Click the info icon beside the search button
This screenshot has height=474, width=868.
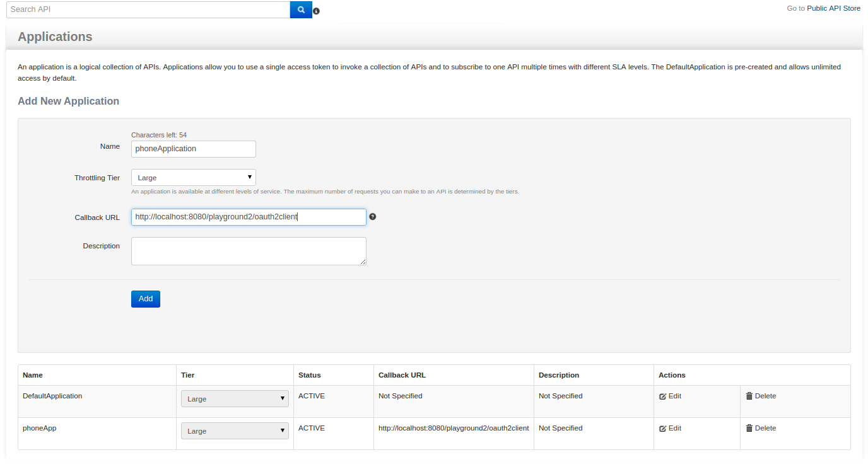pyautogui.click(x=316, y=11)
